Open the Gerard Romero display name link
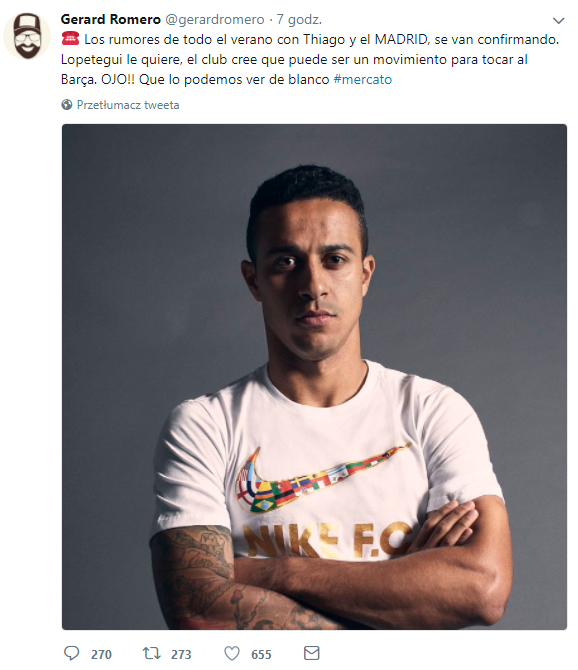Viewport: 578px width, 670px height. click(x=111, y=19)
